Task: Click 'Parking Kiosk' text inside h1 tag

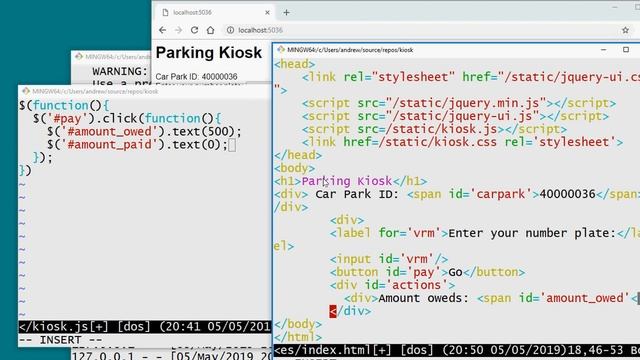Action: [x=347, y=181]
